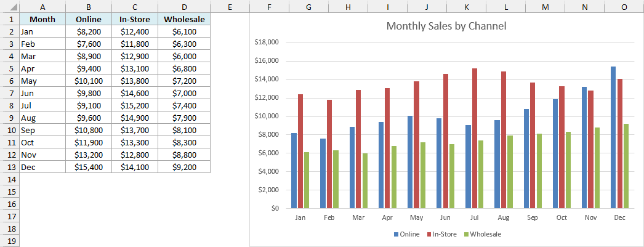
Task: Click the Jul category axis label
Action: click(x=474, y=218)
